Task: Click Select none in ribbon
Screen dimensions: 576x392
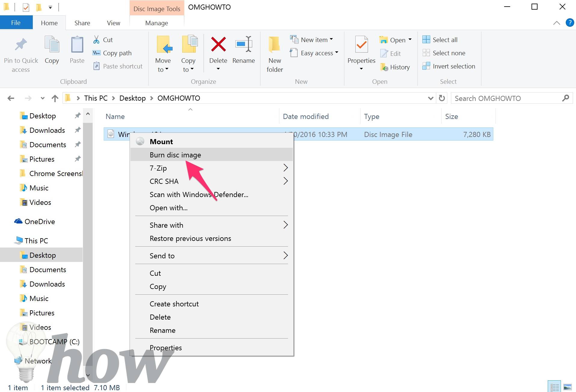Action: point(444,53)
